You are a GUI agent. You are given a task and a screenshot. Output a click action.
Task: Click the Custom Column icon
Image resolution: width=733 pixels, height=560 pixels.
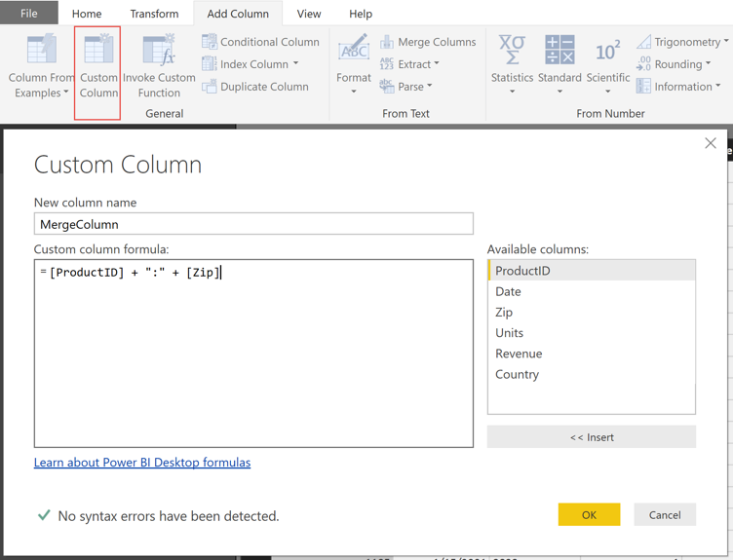pos(98,48)
